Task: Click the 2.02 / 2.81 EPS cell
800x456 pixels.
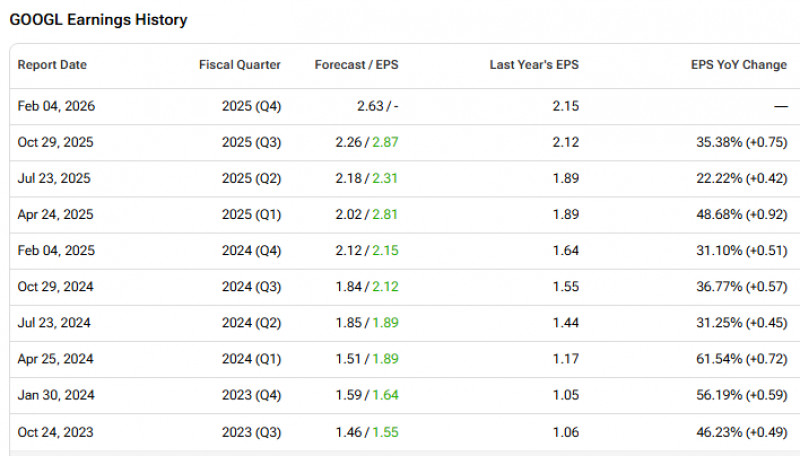Action: point(367,215)
